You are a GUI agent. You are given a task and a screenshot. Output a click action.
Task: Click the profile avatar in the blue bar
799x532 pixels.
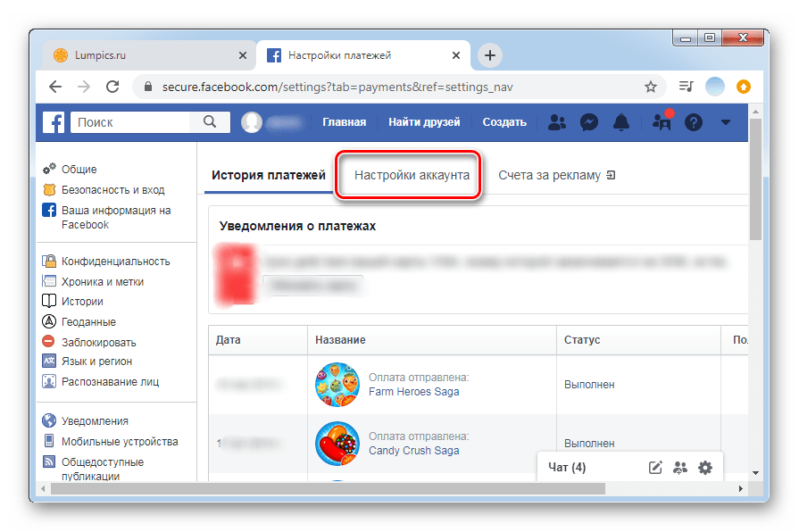click(251, 122)
